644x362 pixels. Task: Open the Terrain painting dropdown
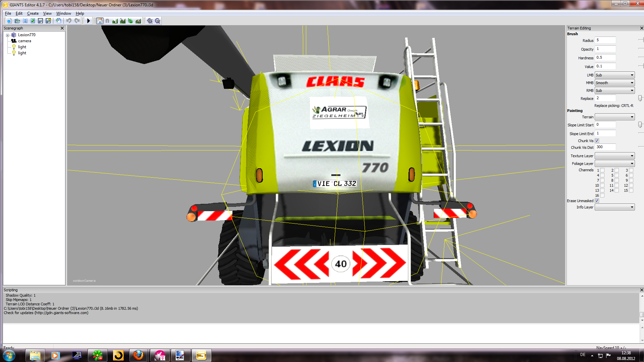coord(614,117)
